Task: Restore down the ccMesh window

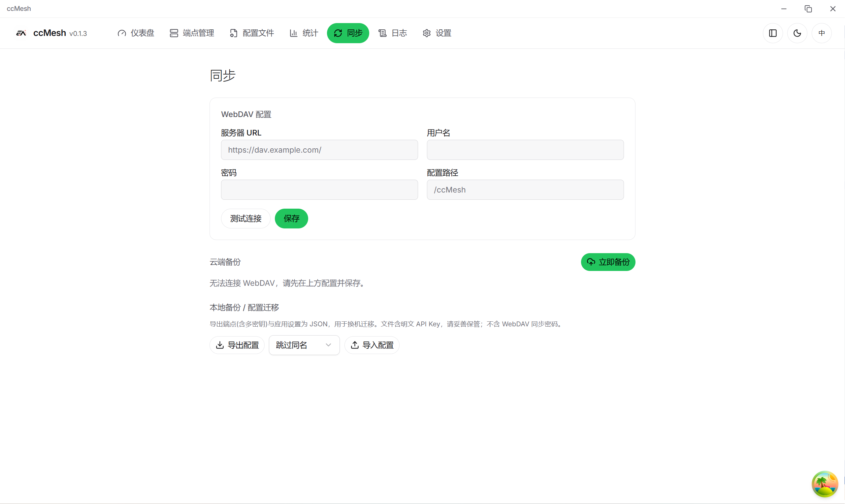Action: (808, 9)
